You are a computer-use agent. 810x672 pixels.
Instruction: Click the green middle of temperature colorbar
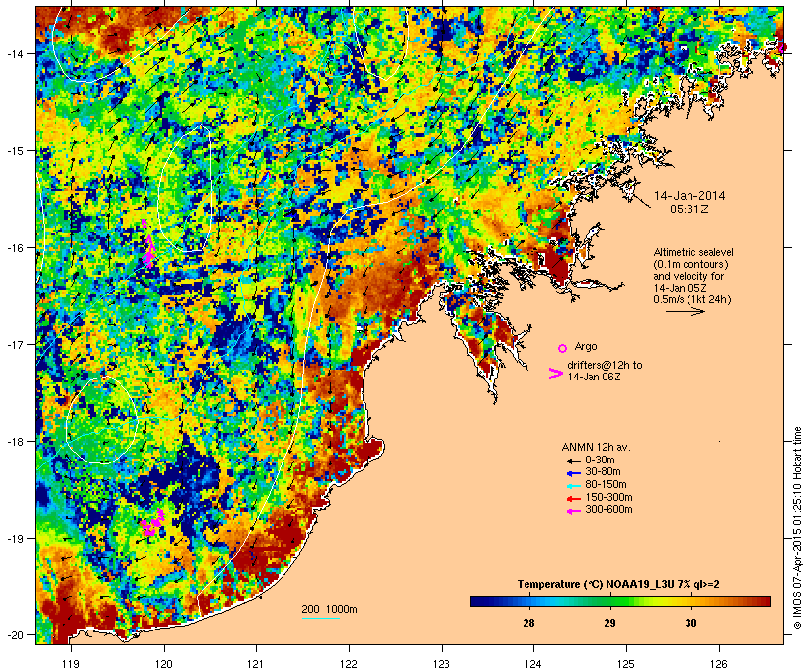620,601
